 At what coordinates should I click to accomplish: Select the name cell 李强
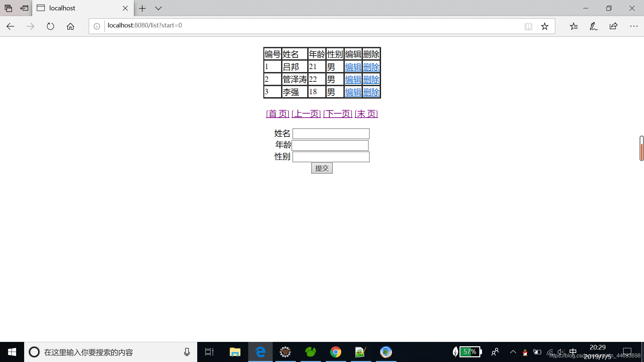click(x=294, y=92)
